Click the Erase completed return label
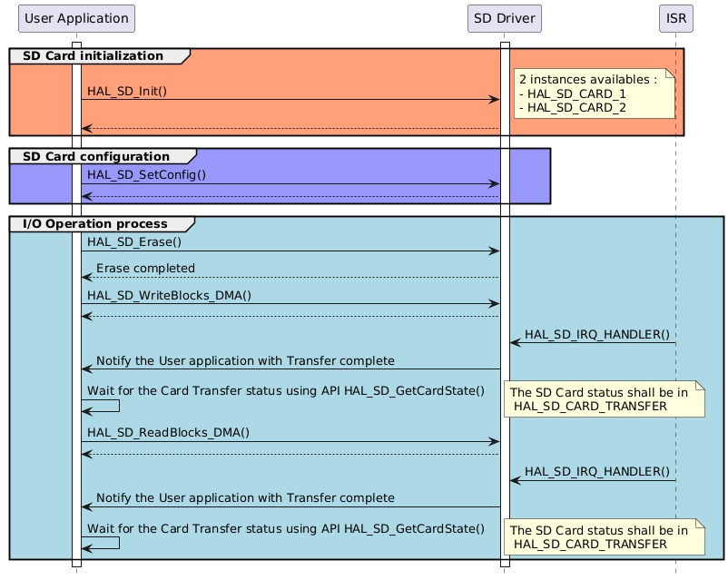The width and height of the screenshot is (728, 580). tap(145, 269)
